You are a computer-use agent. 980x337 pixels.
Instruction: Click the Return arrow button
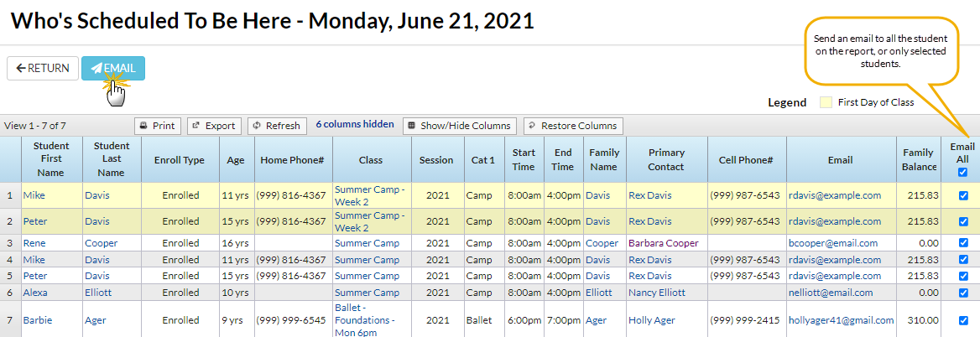[43, 69]
